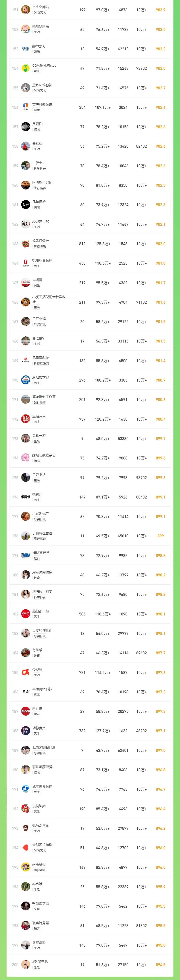This screenshot has width=180, height=980.
Task: Click the QQ音乐说唱club avatar icon
Action: 26,68
